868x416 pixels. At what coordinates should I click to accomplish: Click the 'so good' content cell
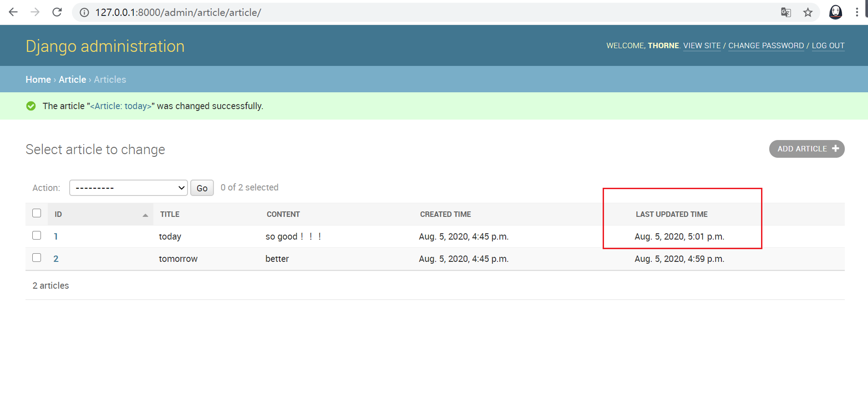coord(294,236)
